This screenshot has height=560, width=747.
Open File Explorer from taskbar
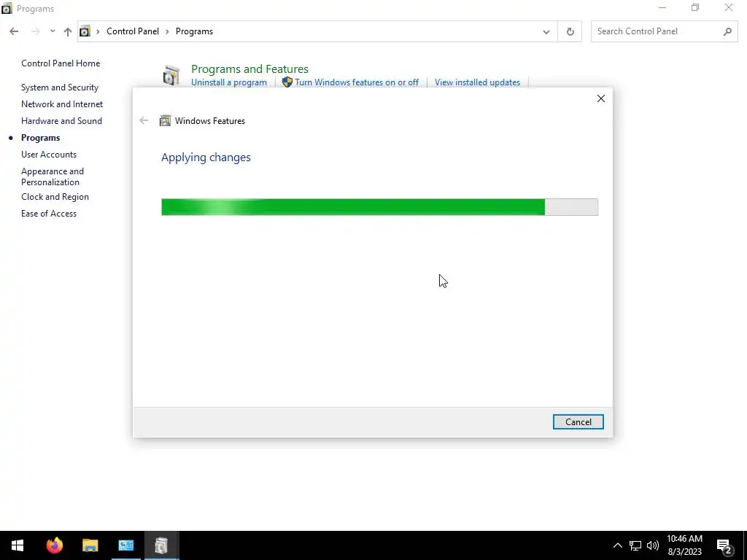pyautogui.click(x=90, y=545)
